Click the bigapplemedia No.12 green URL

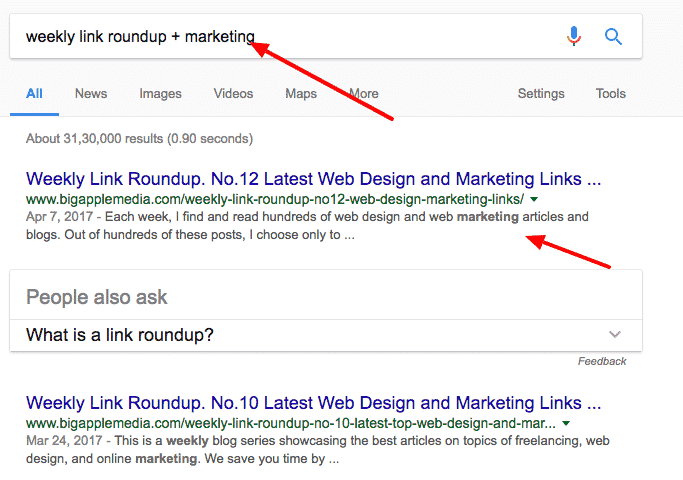point(275,199)
